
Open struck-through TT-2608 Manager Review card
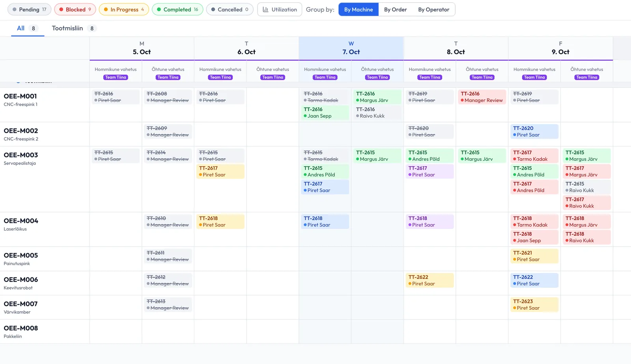[168, 97]
